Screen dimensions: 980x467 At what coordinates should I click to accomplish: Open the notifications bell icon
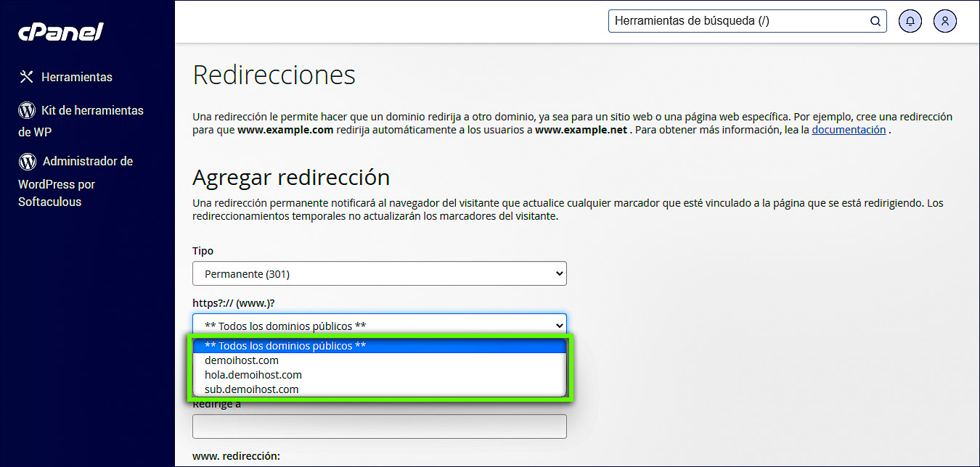coord(910,21)
